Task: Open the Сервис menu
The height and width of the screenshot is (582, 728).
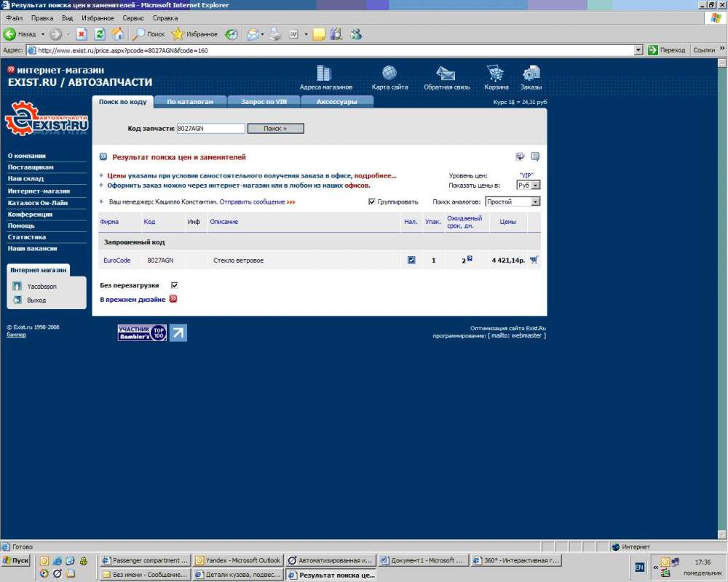Action: 133,18
